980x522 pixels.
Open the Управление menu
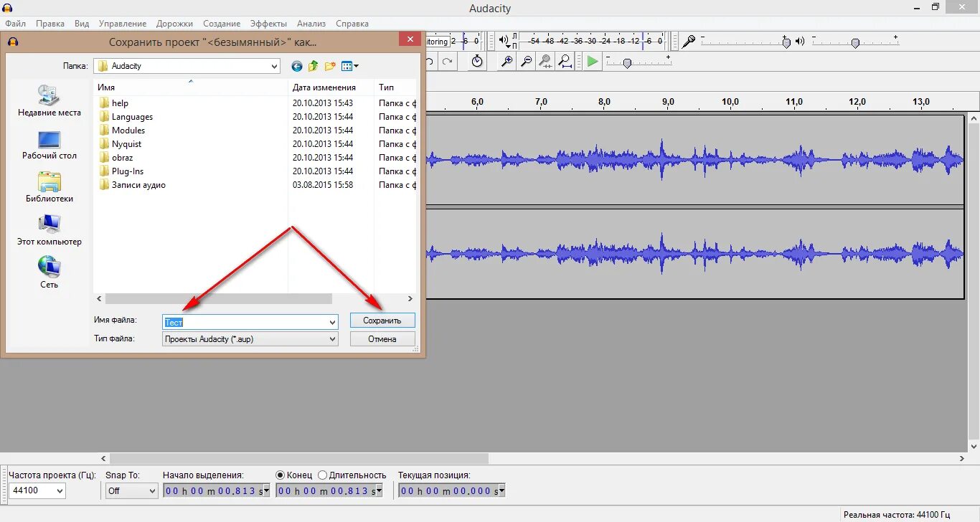tap(123, 24)
